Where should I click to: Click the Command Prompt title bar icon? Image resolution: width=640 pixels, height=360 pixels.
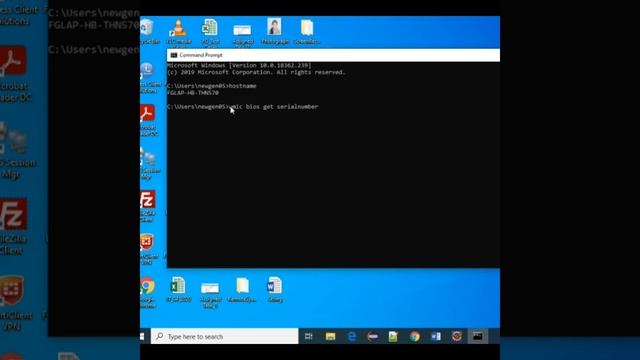(x=174, y=55)
